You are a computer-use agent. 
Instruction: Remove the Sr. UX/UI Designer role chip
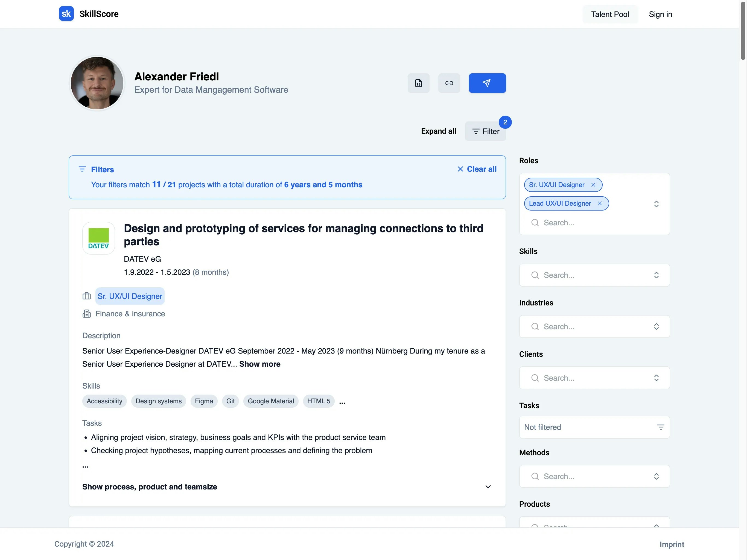[593, 185]
